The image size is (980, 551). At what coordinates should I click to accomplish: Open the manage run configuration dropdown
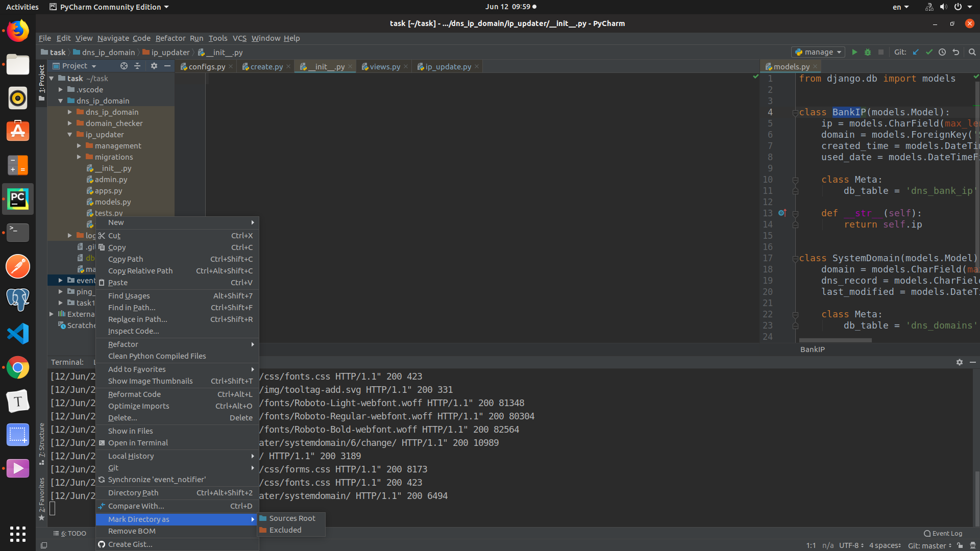(x=818, y=52)
